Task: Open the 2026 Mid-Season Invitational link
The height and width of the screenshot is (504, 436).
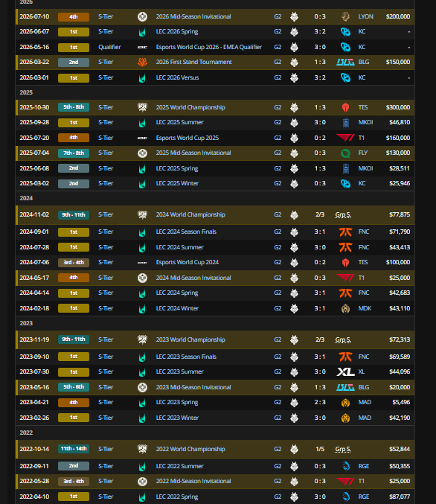Action: point(193,16)
